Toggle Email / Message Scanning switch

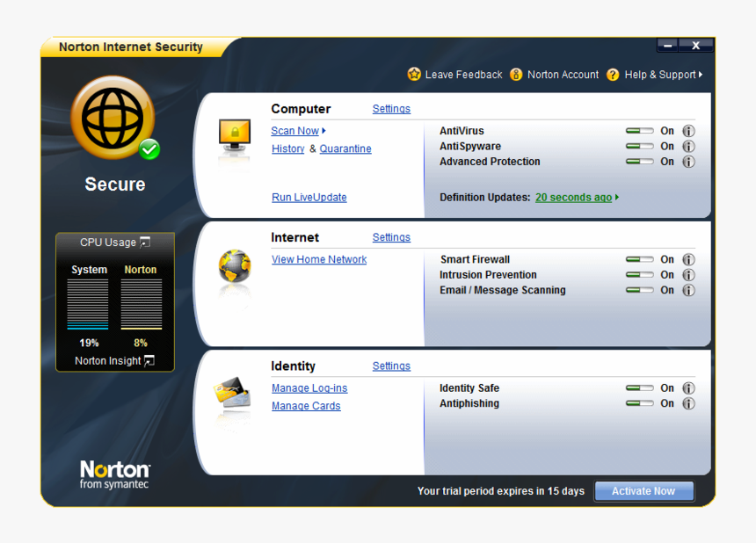[x=639, y=290]
